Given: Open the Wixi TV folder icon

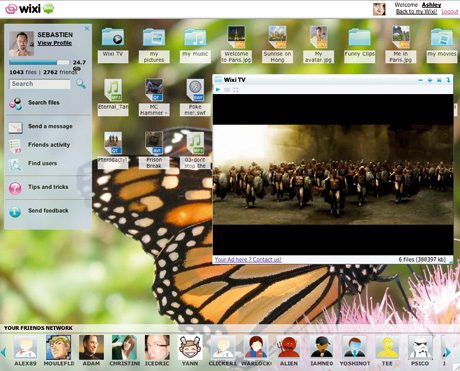Looking at the screenshot, I should pyautogui.click(x=113, y=37).
